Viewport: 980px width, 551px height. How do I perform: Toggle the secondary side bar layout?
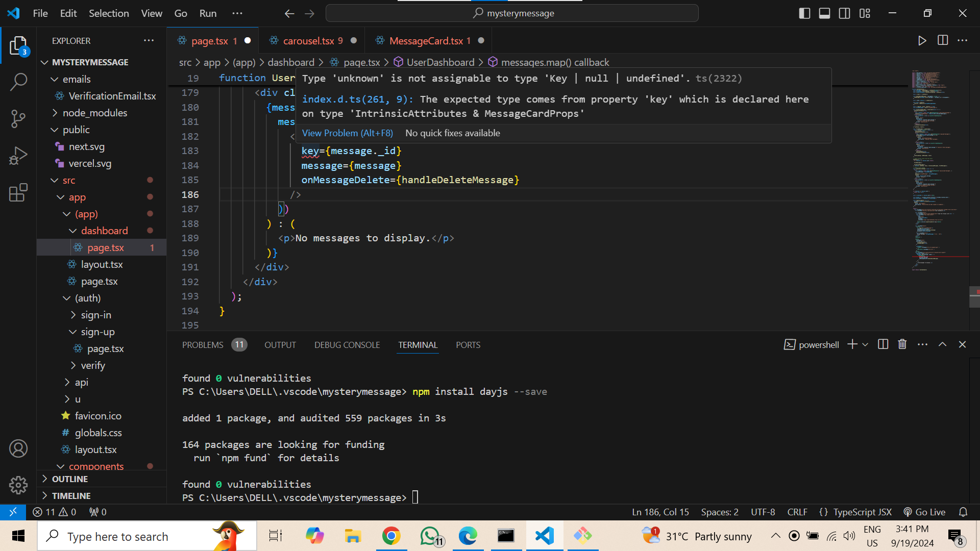pyautogui.click(x=844, y=13)
